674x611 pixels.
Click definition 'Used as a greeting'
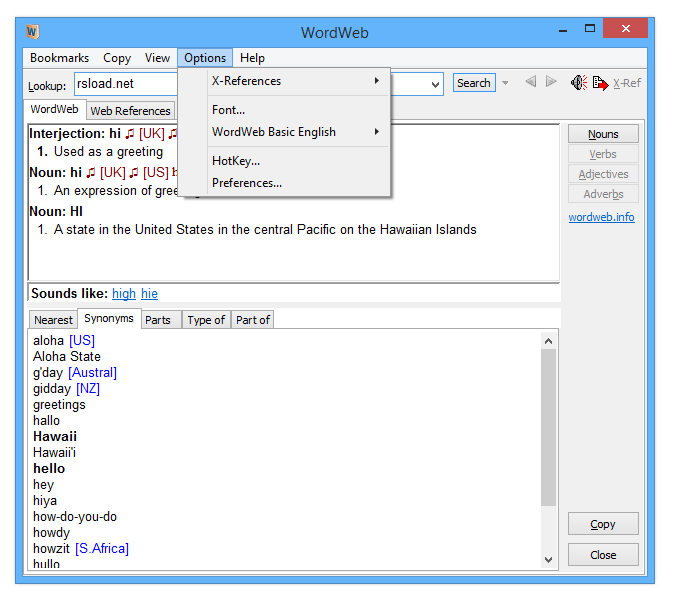click(108, 152)
